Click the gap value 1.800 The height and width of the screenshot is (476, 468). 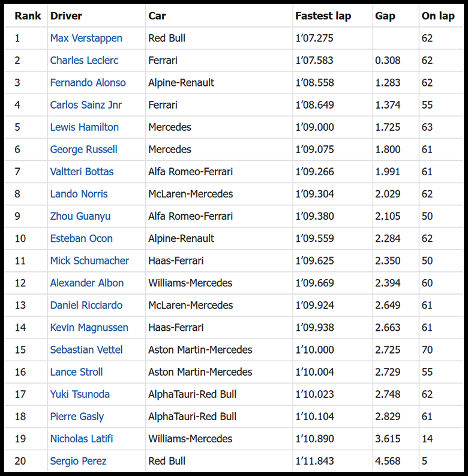[x=388, y=149]
